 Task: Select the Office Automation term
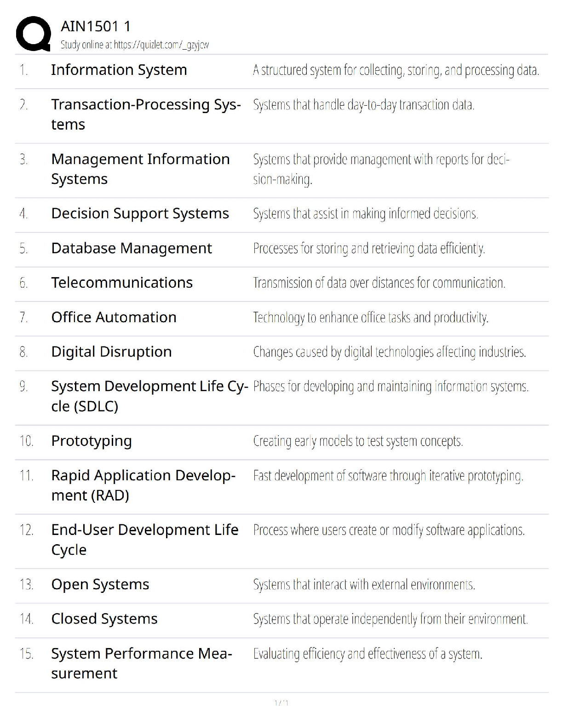pos(114,317)
